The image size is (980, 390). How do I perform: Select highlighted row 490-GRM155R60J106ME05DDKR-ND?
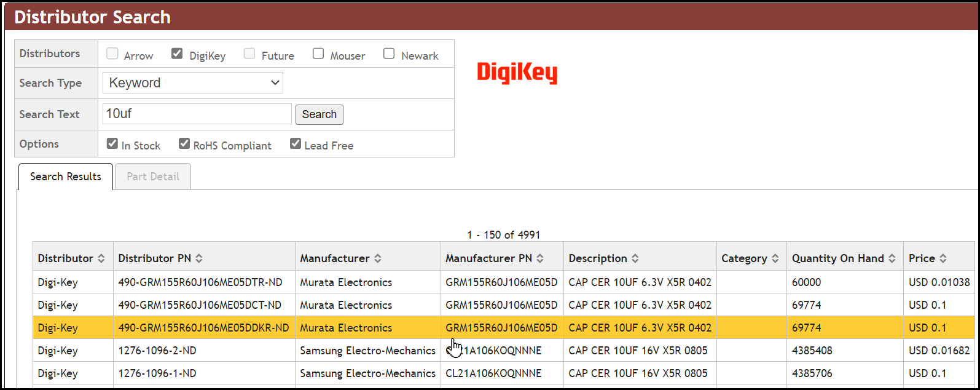click(504, 328)
